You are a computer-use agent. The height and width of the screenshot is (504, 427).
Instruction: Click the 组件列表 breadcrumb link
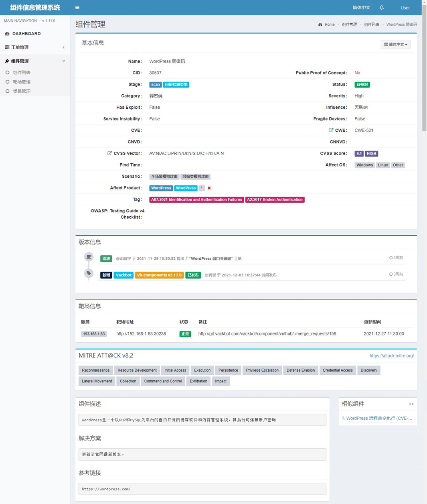tap(372, 25)
